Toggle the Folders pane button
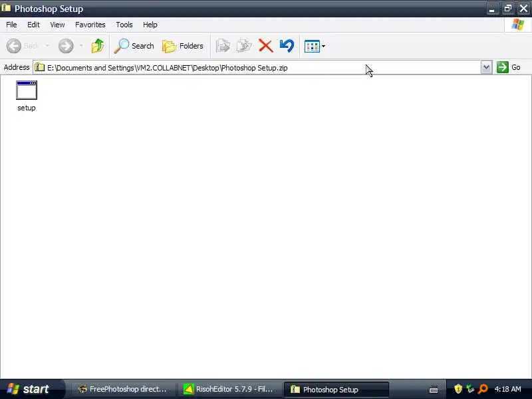This screenshot has height=399, width=532. point(183,46)
